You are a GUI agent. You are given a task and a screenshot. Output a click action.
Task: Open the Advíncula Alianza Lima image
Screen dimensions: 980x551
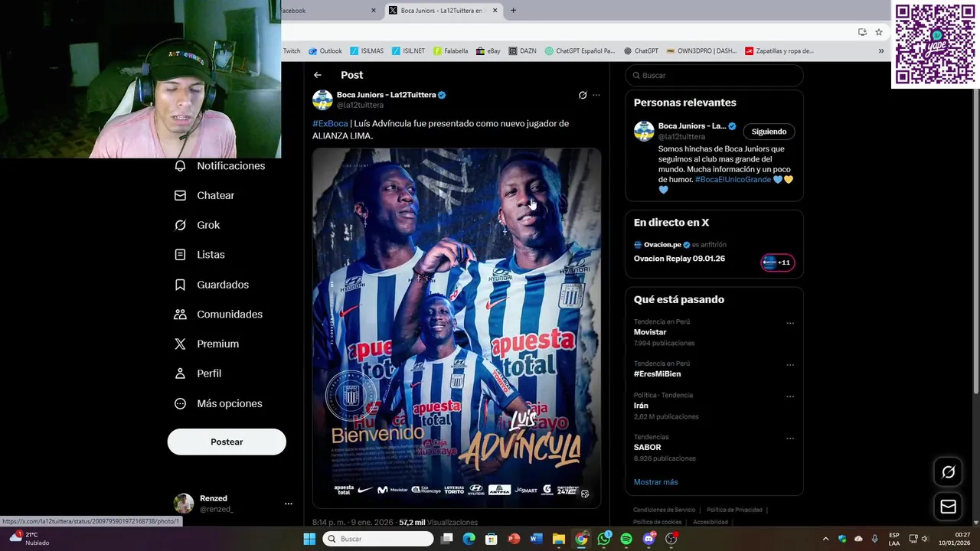pos(456,328)
